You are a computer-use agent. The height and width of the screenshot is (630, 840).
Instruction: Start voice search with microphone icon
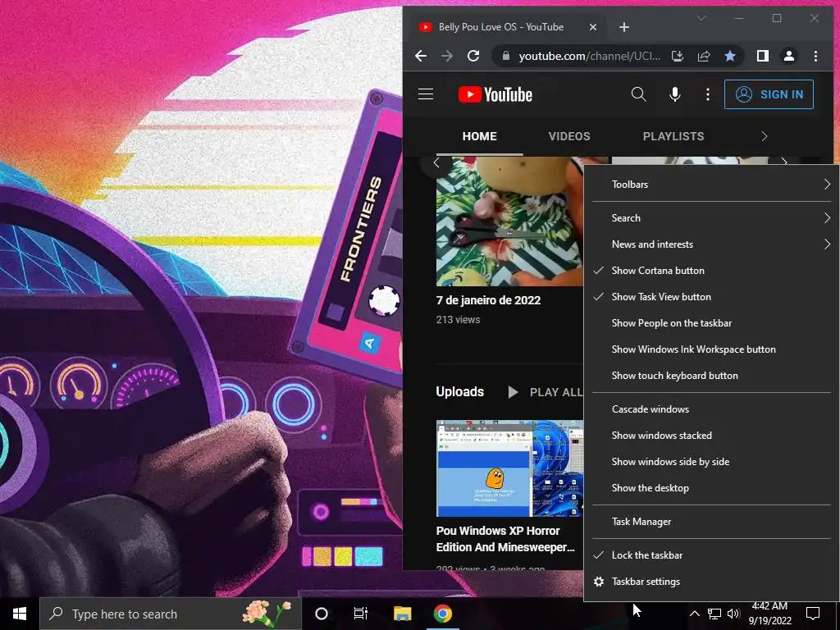pos(675,94)
